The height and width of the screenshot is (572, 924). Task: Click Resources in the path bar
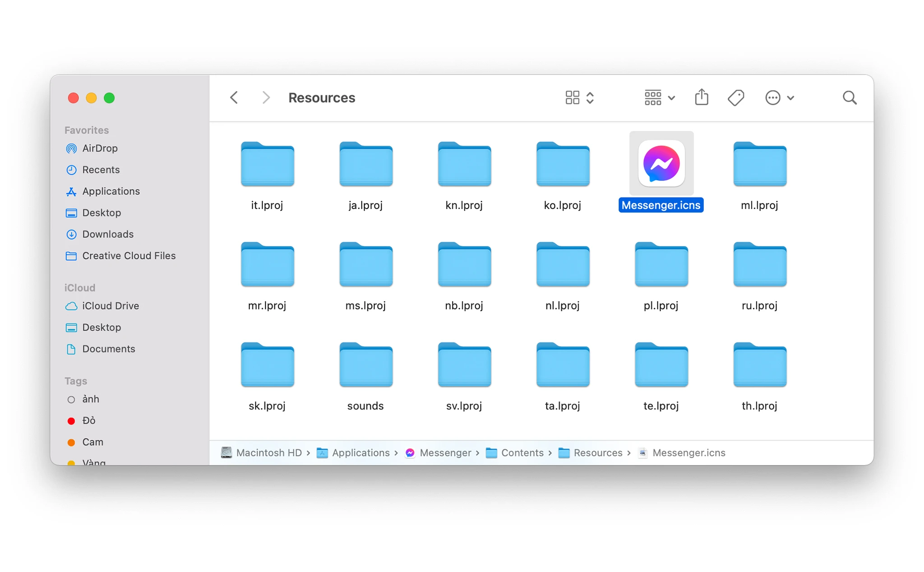pos(590,452)
